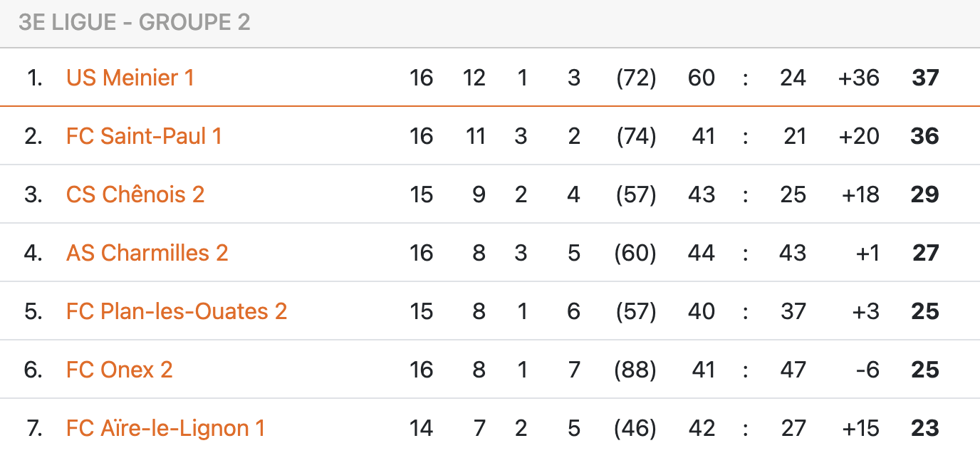Click the CS Chênois 2 team link

[135, 194]
